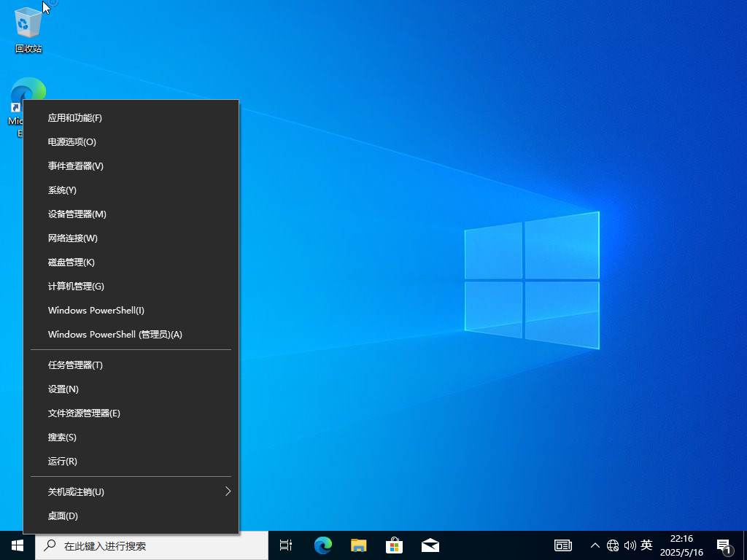Open 网络连接(W) entry
This screenshot has height=560, width=747.
[x=131, y=238]
